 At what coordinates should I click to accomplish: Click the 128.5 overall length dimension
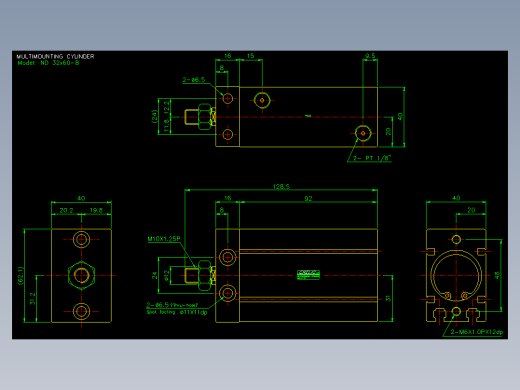pos(281,187)
